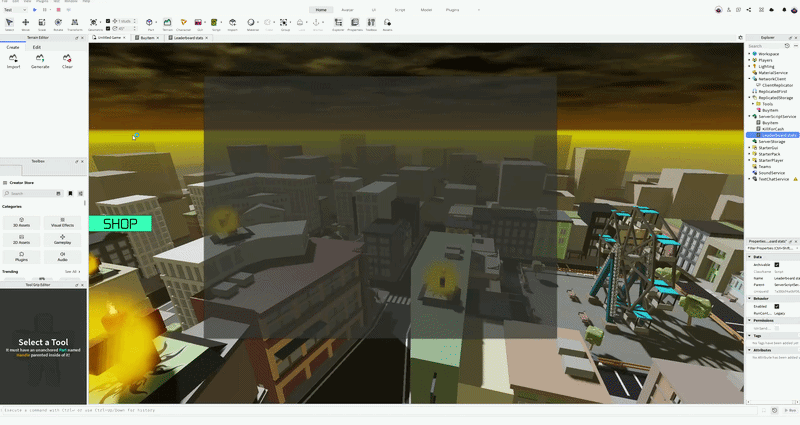This screenshot has height=425, width=800.
Task: Click the Script ribbon icon
Action: pos(215,24)
